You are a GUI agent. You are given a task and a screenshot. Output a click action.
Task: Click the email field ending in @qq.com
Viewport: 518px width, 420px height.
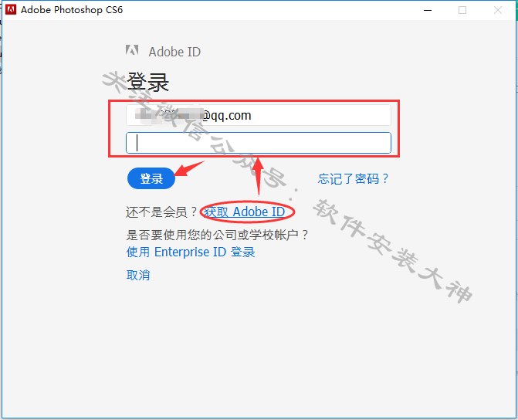[x=259, y=115]
